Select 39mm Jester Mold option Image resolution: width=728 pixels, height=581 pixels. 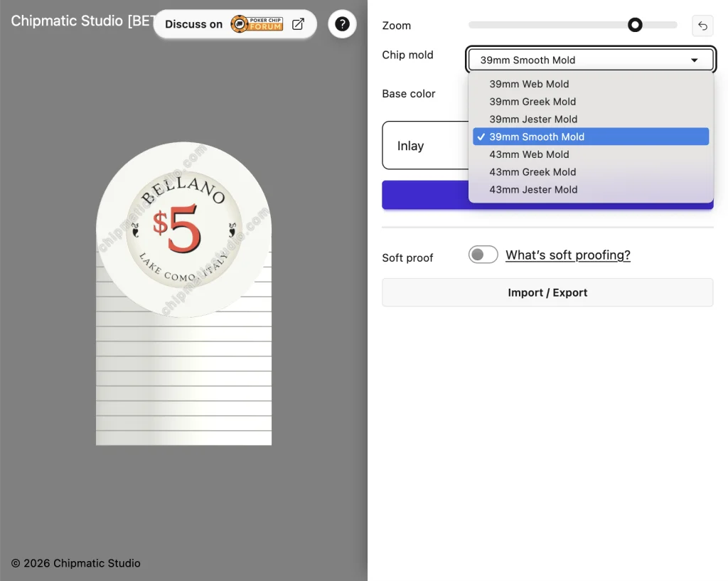click(x=591, y=119)
